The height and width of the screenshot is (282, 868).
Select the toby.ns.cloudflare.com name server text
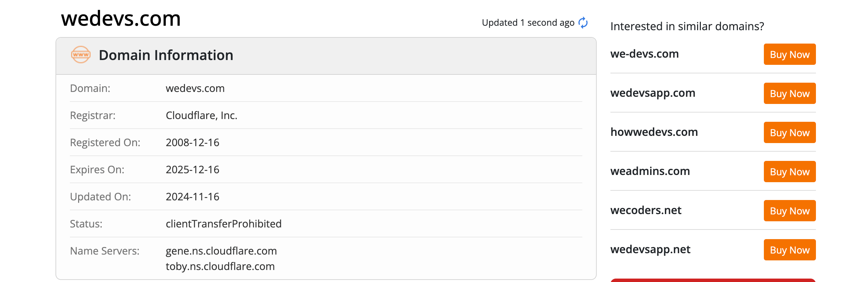pyautogui.click(x=220, y=267)
